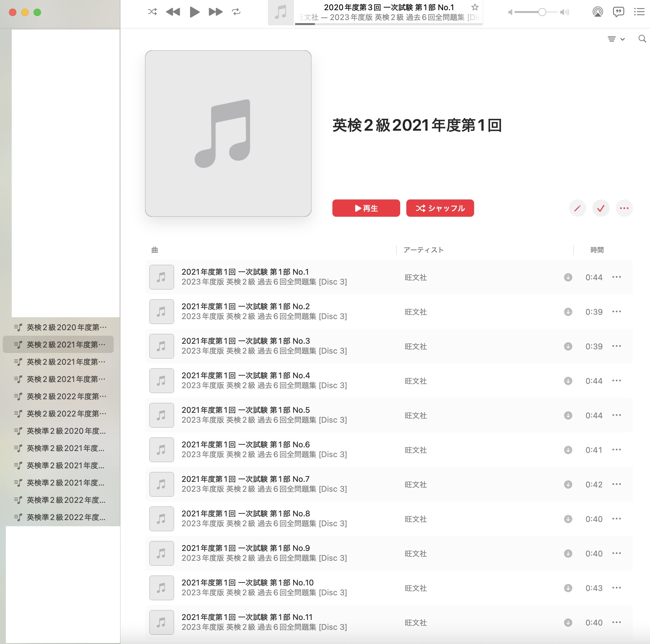
Task: Click the アーティスト column header
Action: pos(424,250)
